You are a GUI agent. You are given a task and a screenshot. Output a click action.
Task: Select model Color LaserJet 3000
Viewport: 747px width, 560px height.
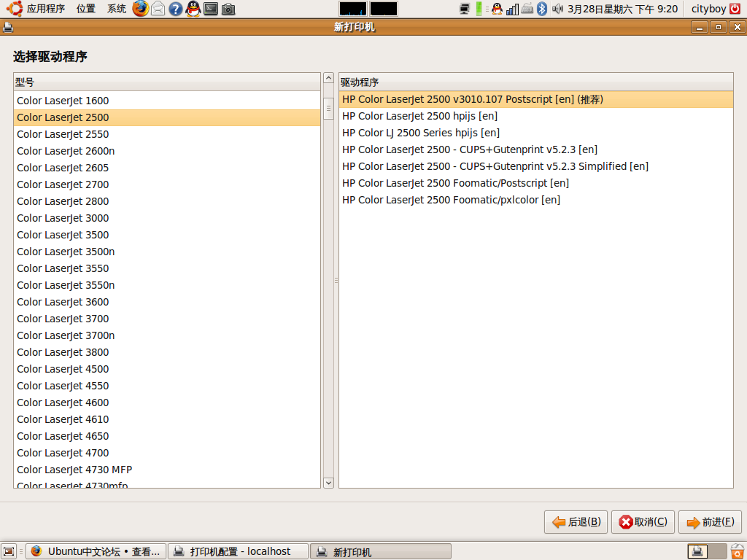point(167,218)
